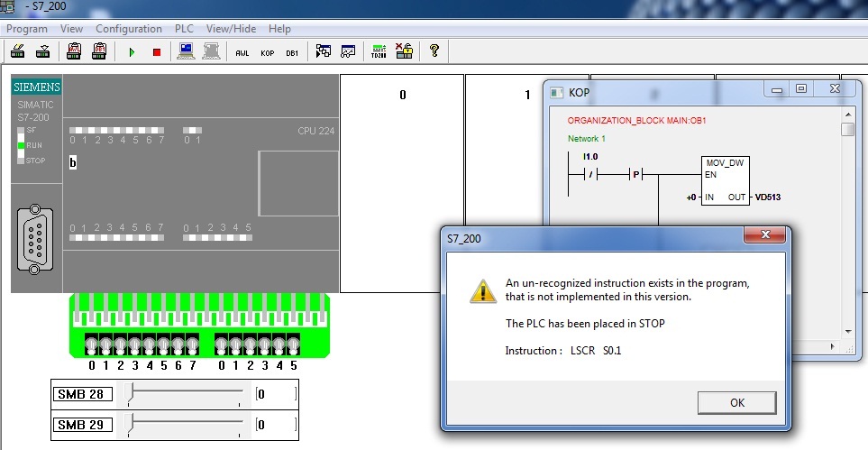
Task: Click the Network 1 label
Action: pos(587,139)
